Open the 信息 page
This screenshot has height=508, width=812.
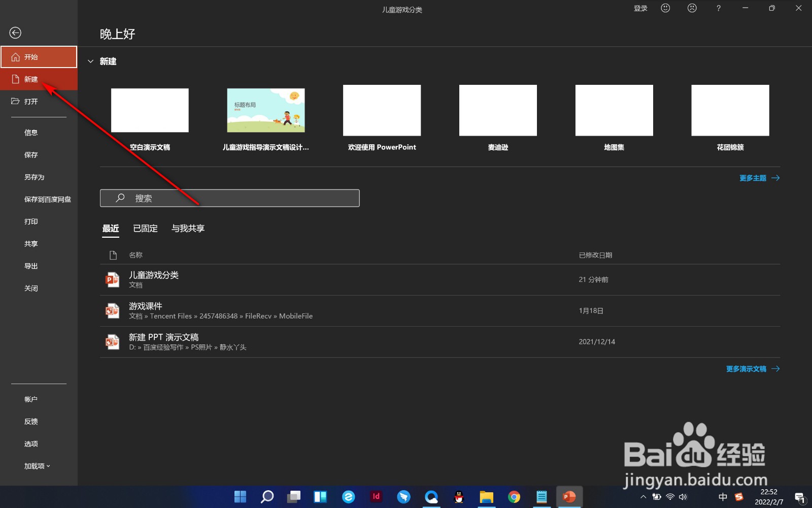(x=31, y=133)
